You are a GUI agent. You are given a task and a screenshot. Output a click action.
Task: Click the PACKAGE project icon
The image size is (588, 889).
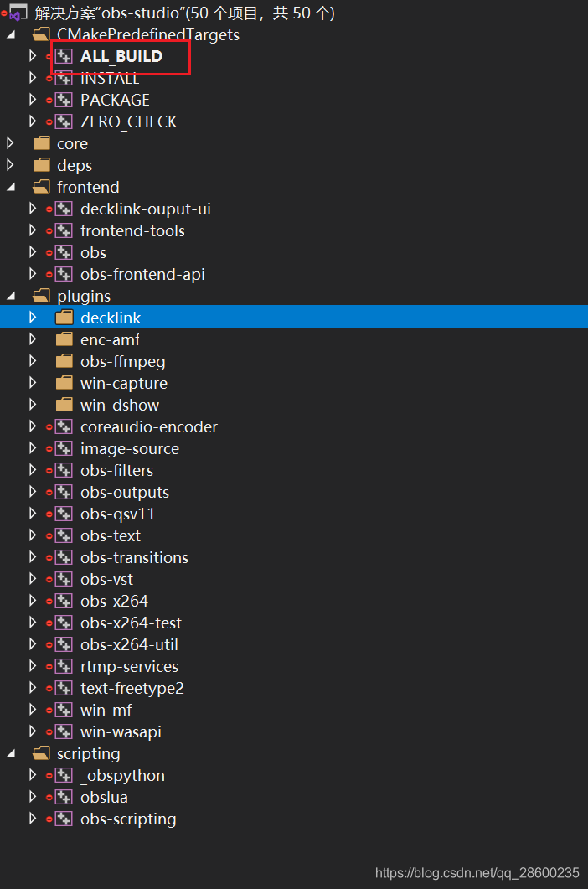(64, 100)
